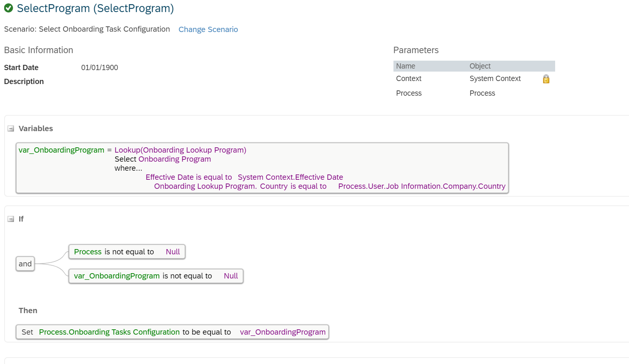Select the var_OnboardingProgram not Null condition
This screenshot has height=364, width=629.
pos(156,276)
